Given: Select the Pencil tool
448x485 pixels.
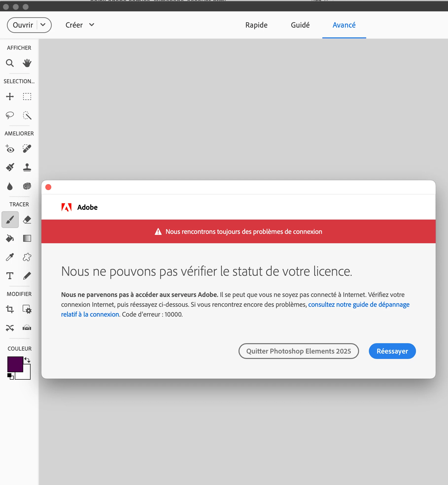Looking at the screenshot, I should (27, 276).
